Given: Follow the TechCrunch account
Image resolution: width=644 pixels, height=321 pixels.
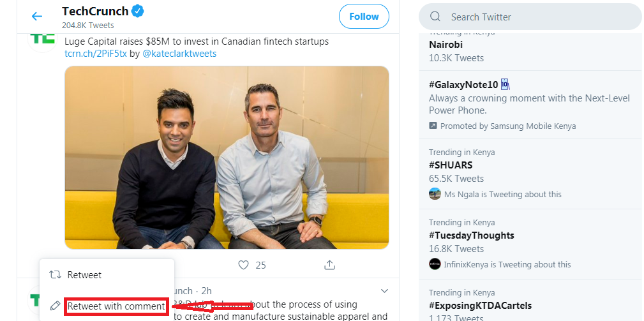Looking at the screenshot, I should click(364, 17).
